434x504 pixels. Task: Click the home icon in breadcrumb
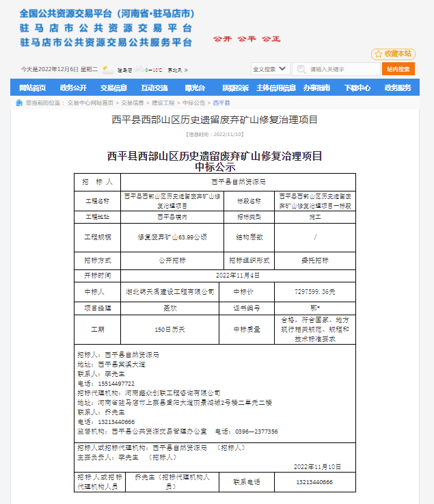(x=19, y=103)
